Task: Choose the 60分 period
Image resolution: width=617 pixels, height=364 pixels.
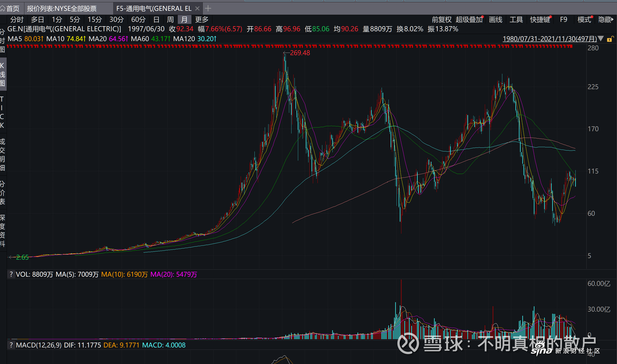Action: pos(138,19)
